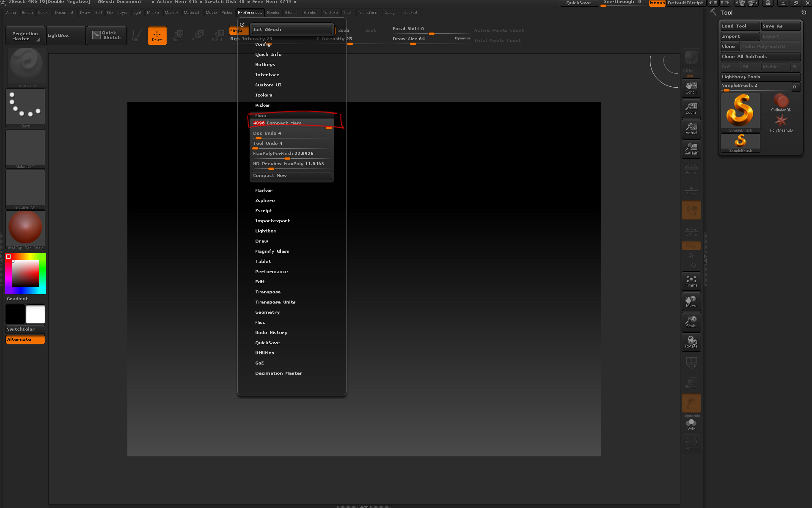Expand the Undo History section
The height and width of the screenshot is (508, 812).
coord(271,333)
